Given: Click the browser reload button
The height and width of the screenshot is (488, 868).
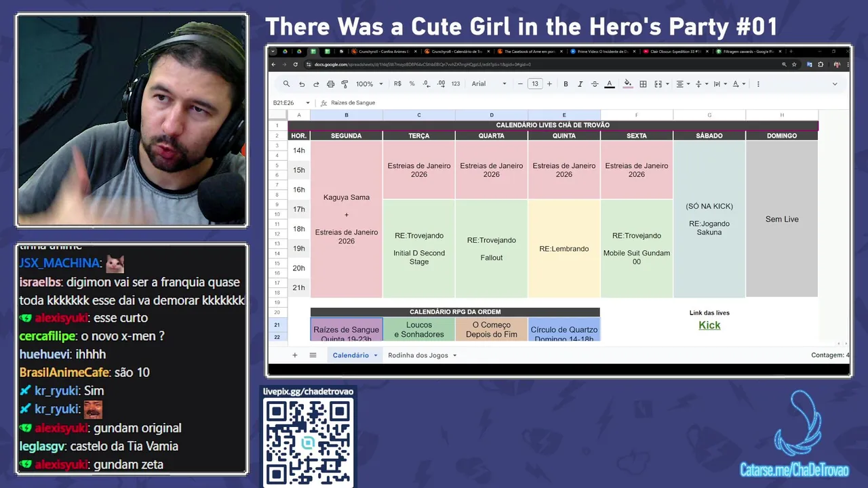Looking at the screenshot, I should (x=295, y=64).
